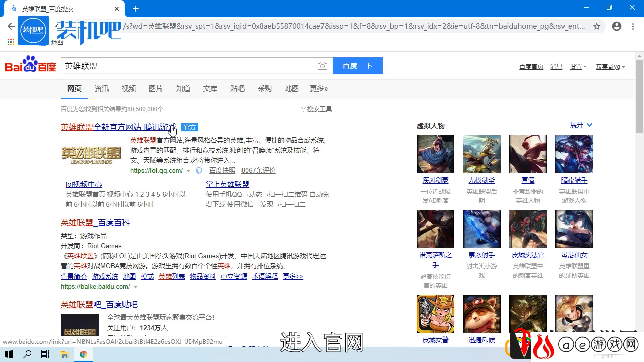
Task: Open the 无极剑圣 character portrait
Action: [x=481, y=154]
